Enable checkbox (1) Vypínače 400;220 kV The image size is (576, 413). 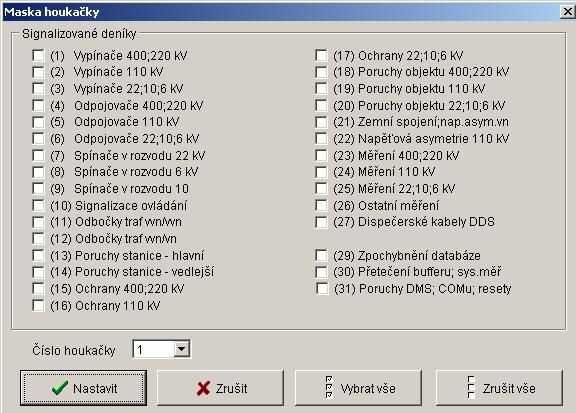point(38,55)
